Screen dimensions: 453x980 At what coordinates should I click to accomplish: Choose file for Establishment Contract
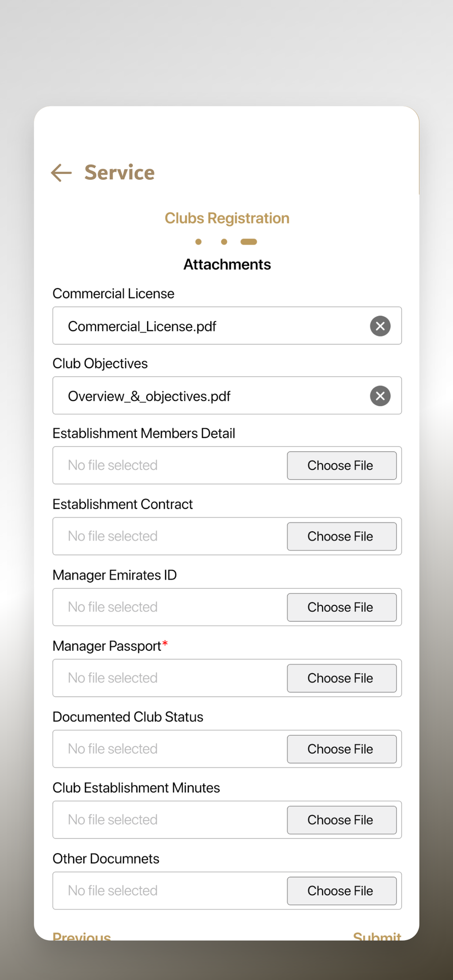pyautogui.click(x=342, y=537)
